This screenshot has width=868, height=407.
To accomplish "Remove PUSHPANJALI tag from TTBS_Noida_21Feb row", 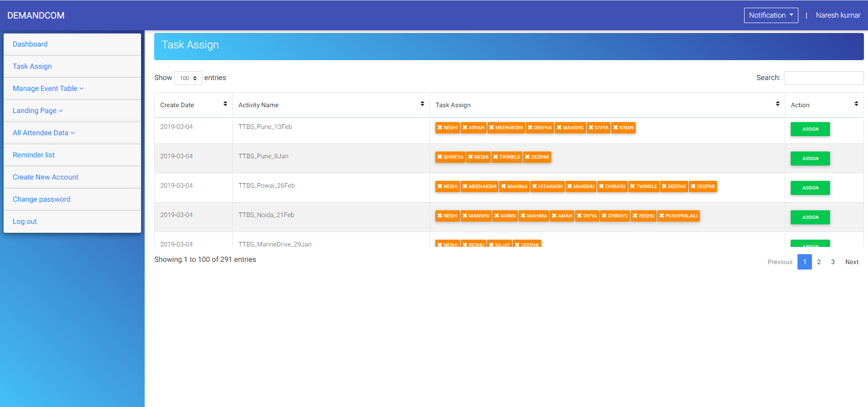I will 661,216.
